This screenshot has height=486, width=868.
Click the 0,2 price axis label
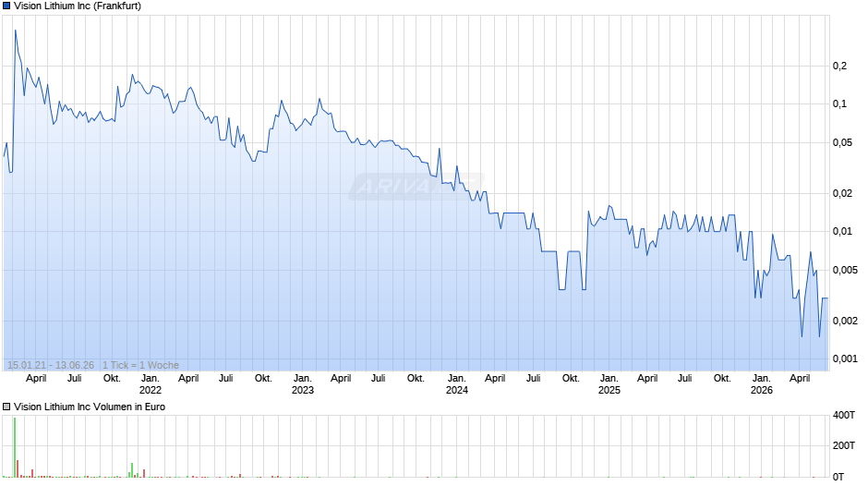pyautogui.click(x=839, y=66)
